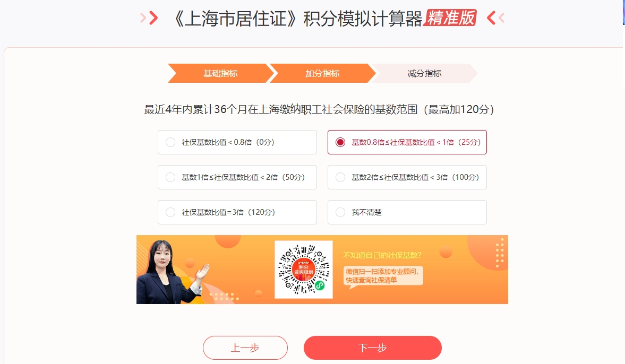Select the 我不清楚 option
This screenshot has height=364, width=625.
point(407,212)
